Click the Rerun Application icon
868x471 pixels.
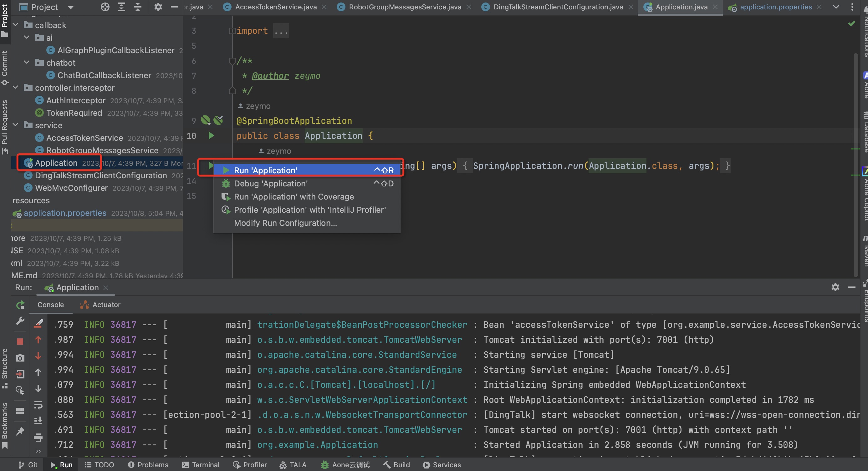coord(20,305)
